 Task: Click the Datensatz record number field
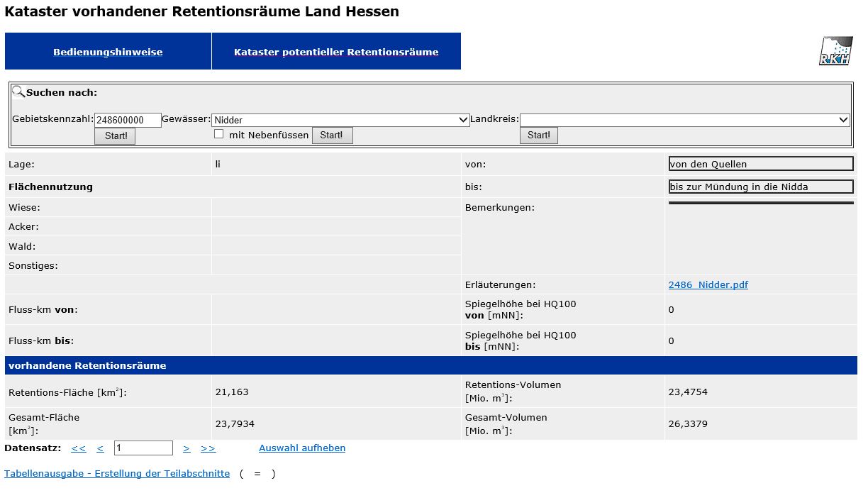pos(143,448)
